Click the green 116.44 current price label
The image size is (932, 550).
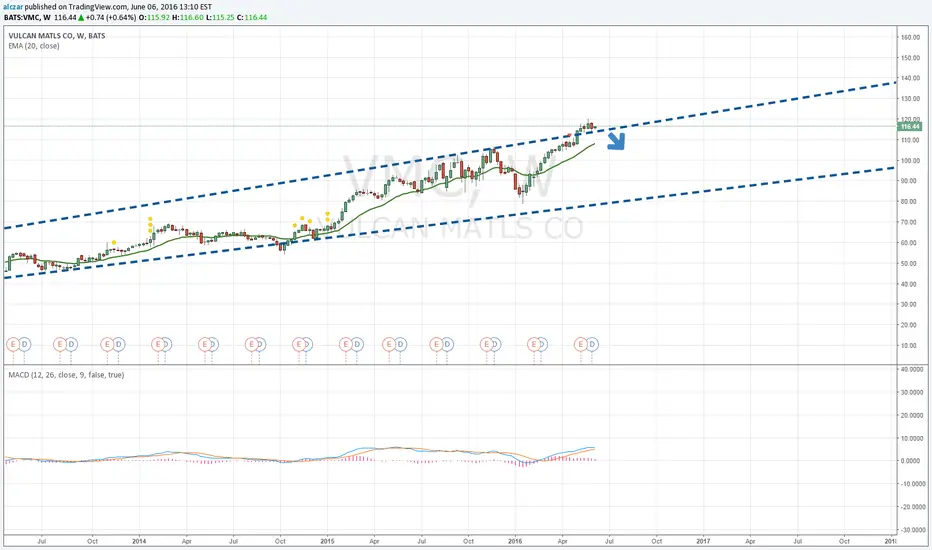click(x=909, y=127)
